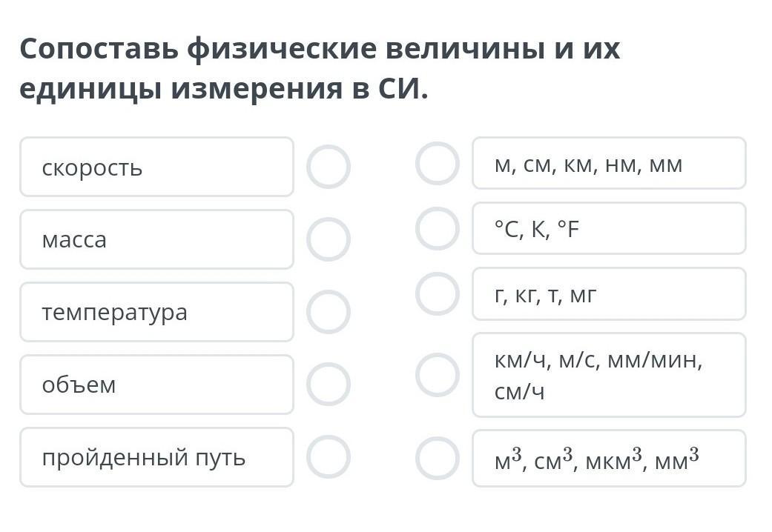The height and width of the screenshot is (532, 772).
Task: Click the connector circle beside температура
Action: click(x=328, y=312)
